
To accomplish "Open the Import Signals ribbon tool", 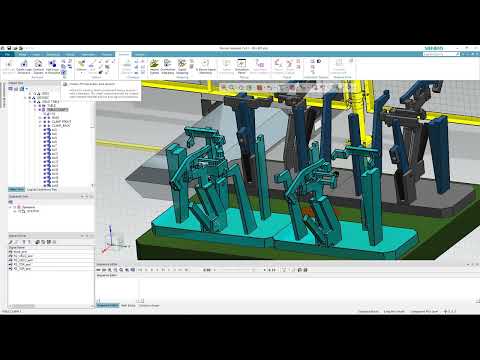I will click(x=154, y=67).
